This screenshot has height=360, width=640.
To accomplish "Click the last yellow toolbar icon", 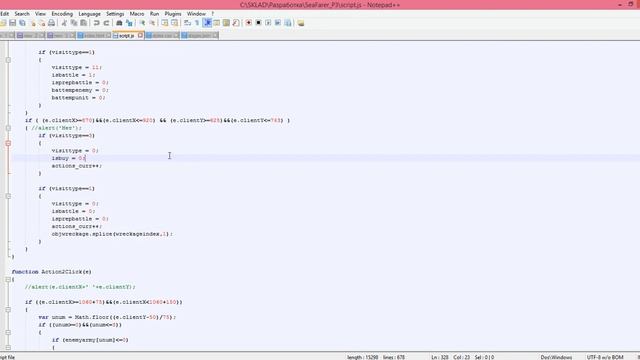I will [301, 23].
